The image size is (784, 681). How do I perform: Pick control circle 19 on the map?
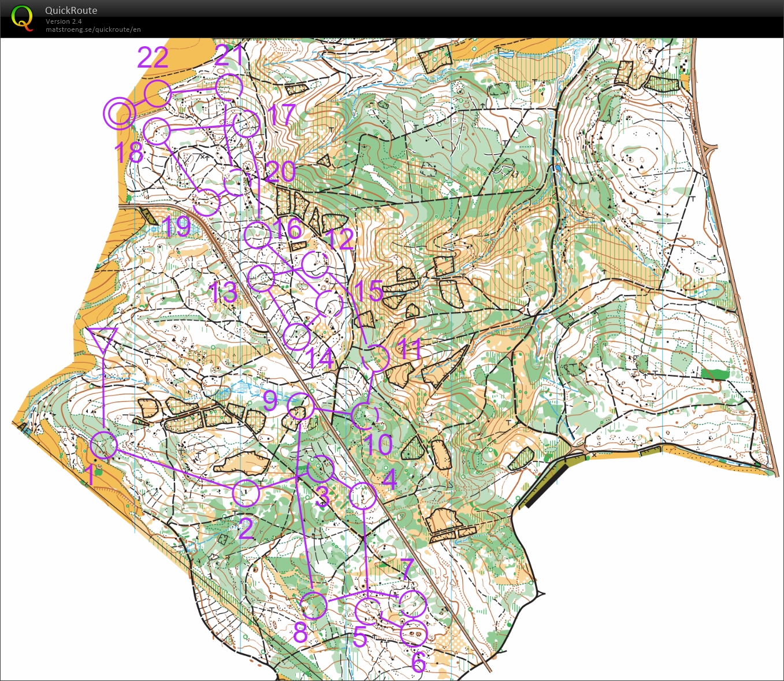click(x=207, y=202)
